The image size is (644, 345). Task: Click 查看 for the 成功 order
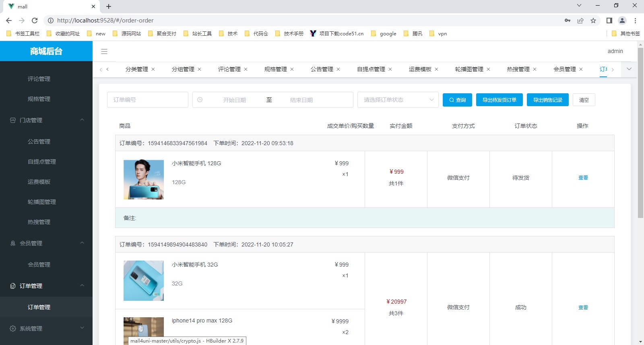[583, 308]
